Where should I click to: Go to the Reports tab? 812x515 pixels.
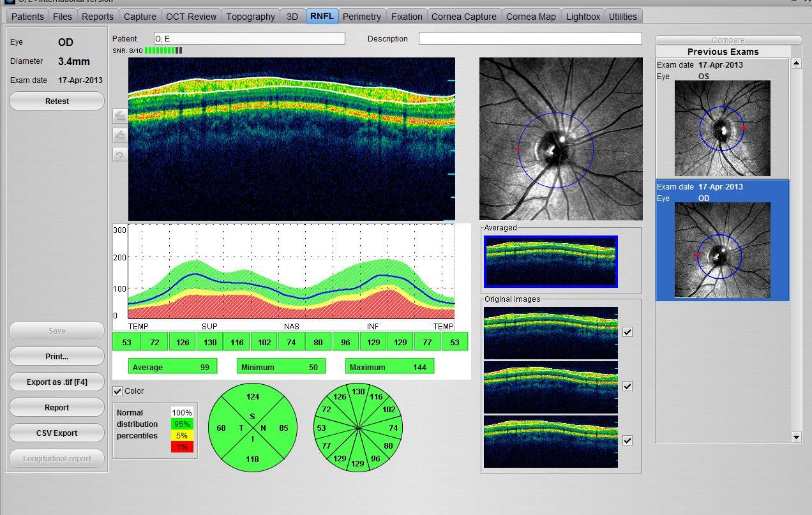point(98,17)
